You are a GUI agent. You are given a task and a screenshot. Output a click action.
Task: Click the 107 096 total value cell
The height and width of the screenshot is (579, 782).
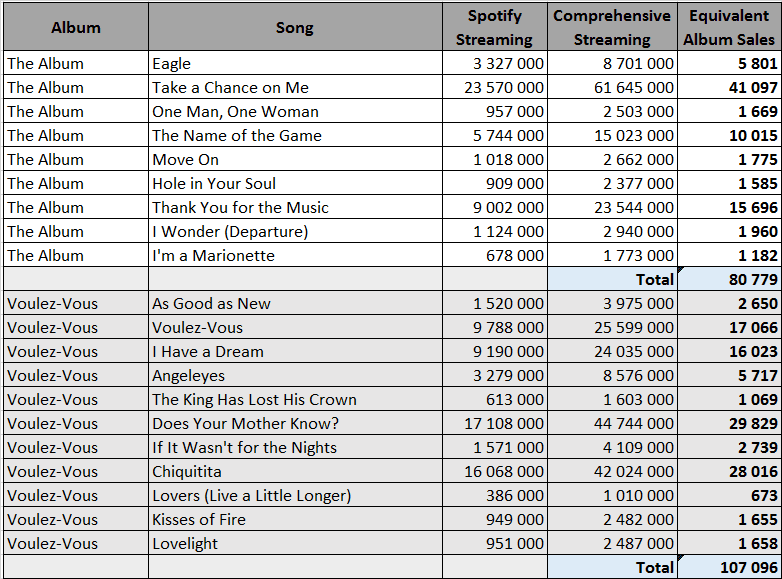(x=729, y=567)
